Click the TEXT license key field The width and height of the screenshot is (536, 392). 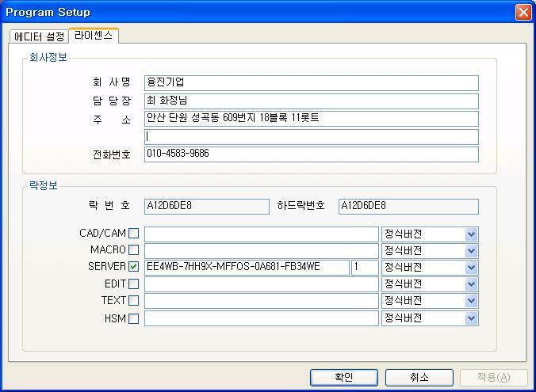[x=262, y=301]
